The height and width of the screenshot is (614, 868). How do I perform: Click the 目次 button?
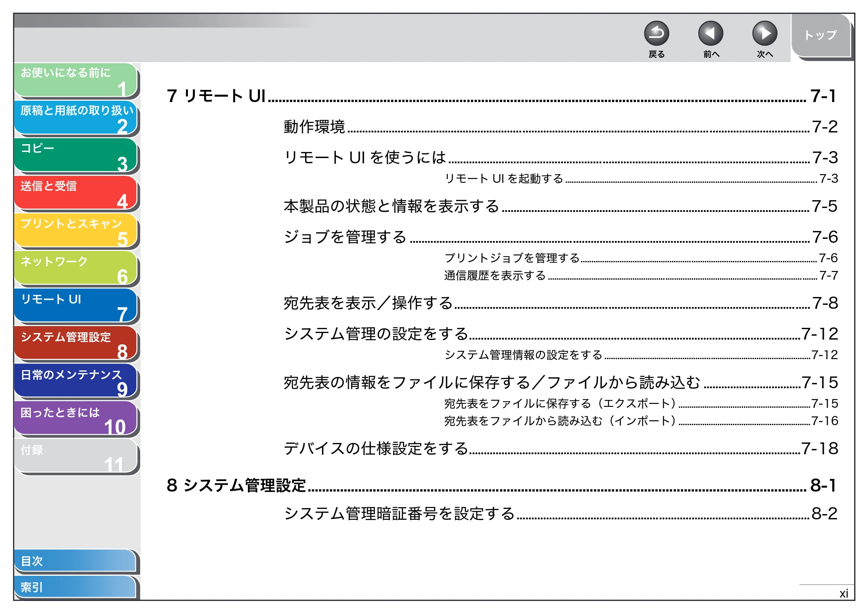coord(75,561)
